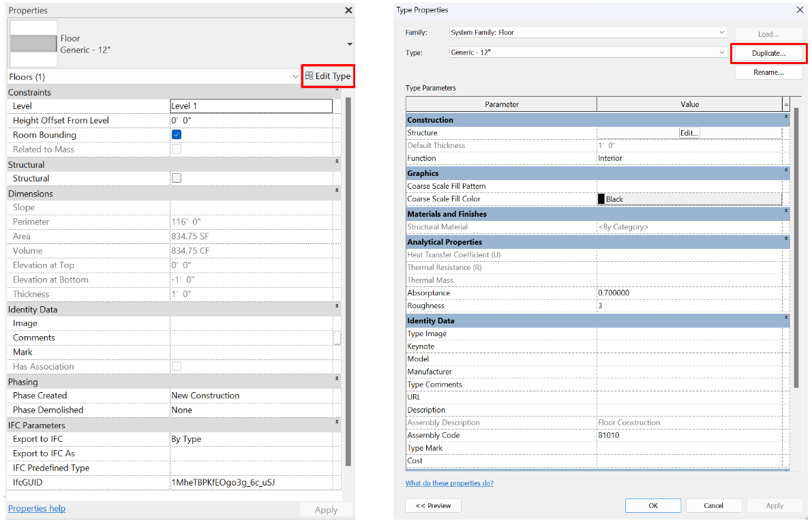Click the Type Mark value cell
812x523 pixels.
tap(689, 449)
